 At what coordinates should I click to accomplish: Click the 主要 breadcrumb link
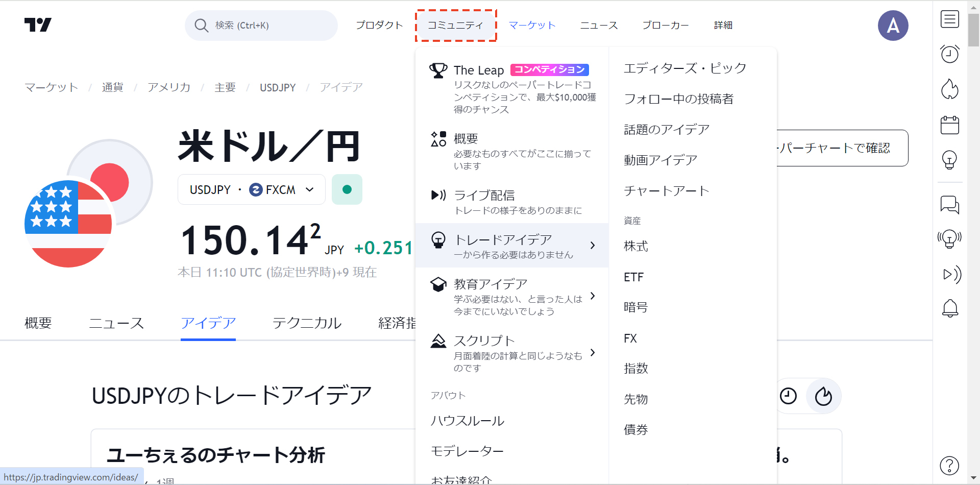(225, 87)
